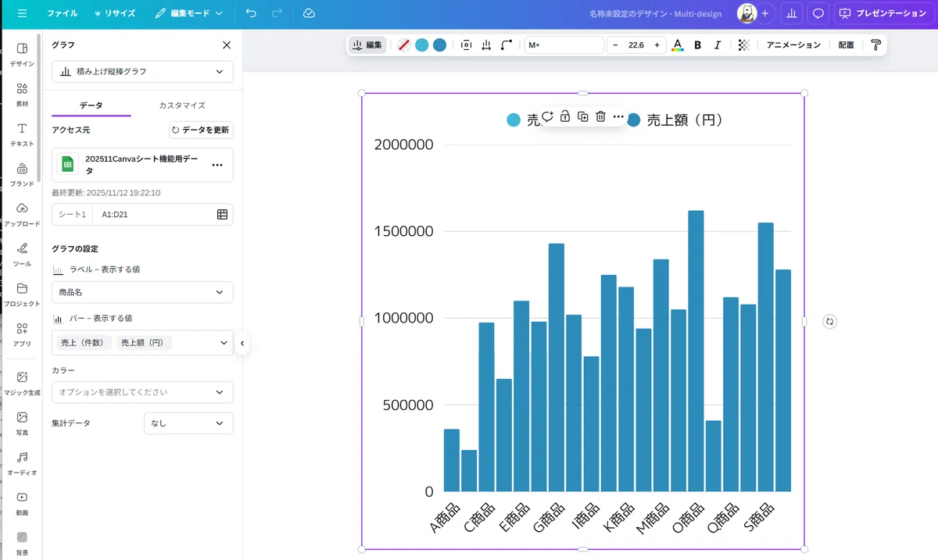This screenshot has height=560, width=938.
Task: Select the light blue color swatch
Action: click(x=421, y=45)
